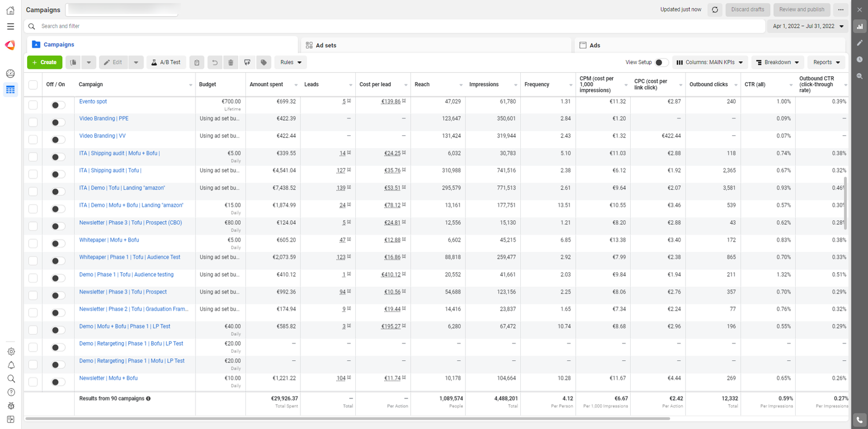Close the right side panel with X

860,10
